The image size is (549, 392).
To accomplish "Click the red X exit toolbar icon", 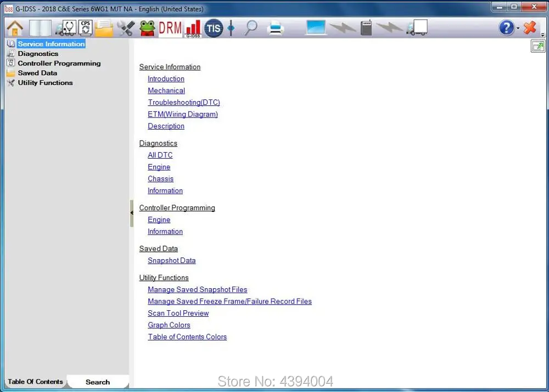I will 530,27.
